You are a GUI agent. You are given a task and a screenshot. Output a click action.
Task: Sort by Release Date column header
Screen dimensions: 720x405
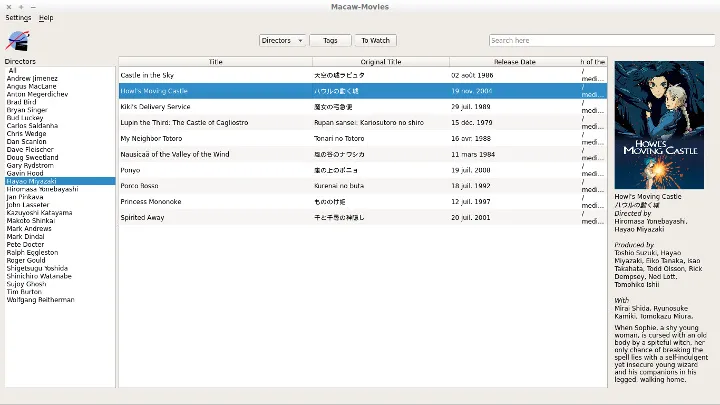[514, 62]
